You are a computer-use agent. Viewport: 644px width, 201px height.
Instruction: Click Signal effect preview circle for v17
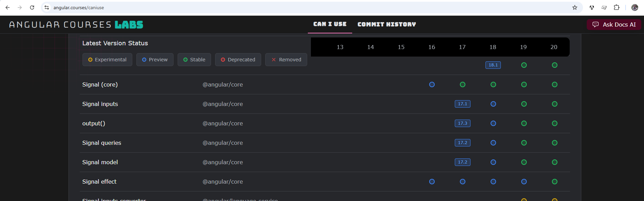pyautogui.click(x=463, y=182)
